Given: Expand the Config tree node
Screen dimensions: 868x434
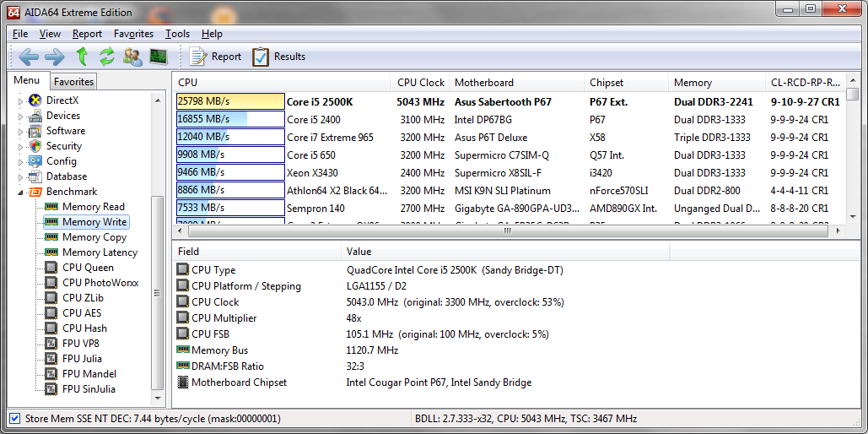Looking at the screenshot, I should 22,162.
